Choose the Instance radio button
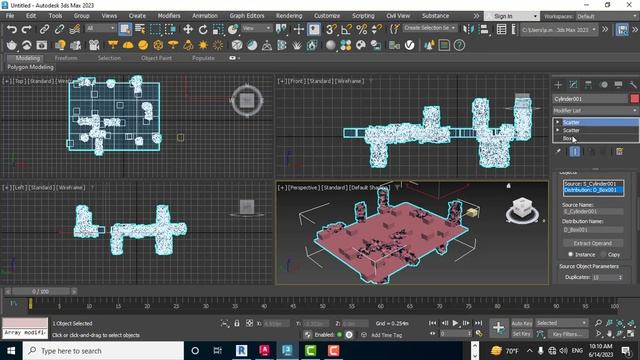Screen dimensions: 640x360 571,254
